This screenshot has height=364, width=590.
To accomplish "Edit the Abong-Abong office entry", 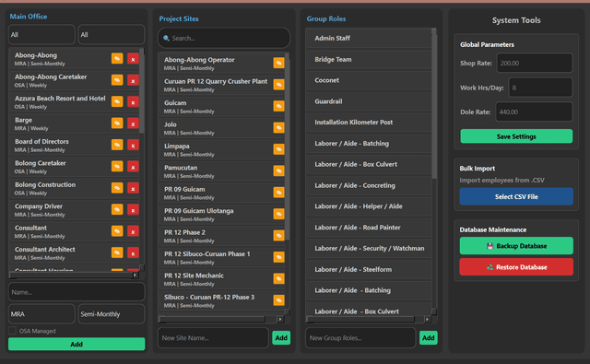I will tap(117, 59).
